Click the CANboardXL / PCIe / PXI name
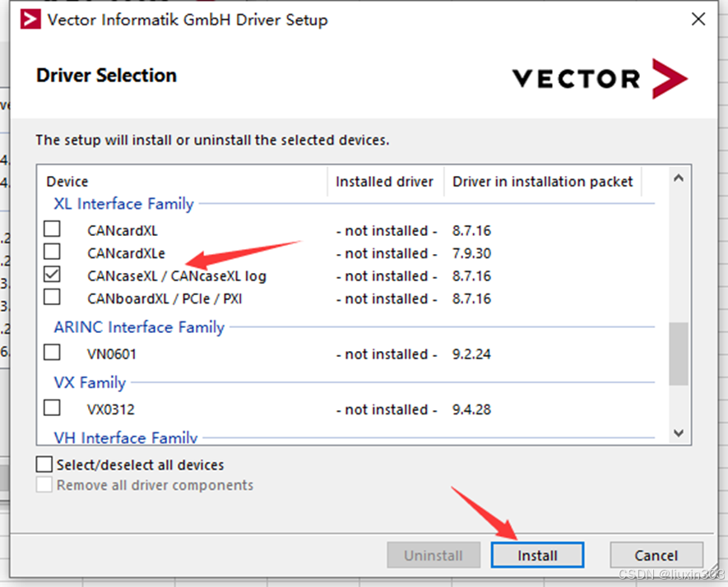The image size is (728, 587). [x=165, y=298]
